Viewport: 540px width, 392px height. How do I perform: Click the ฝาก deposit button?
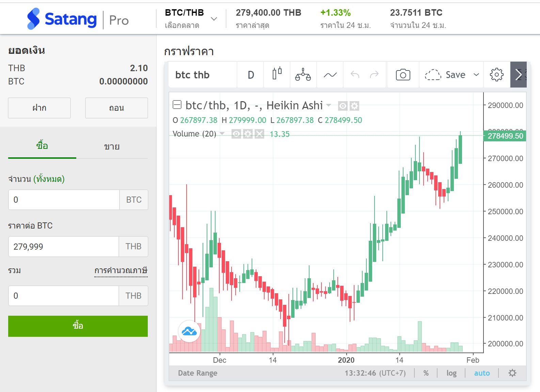pos(39,108)
